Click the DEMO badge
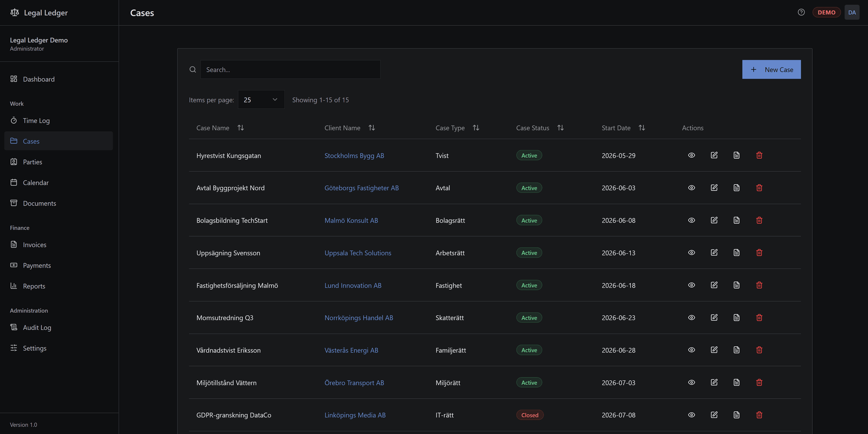Viewport: 868px width, 434px height. 826,12
